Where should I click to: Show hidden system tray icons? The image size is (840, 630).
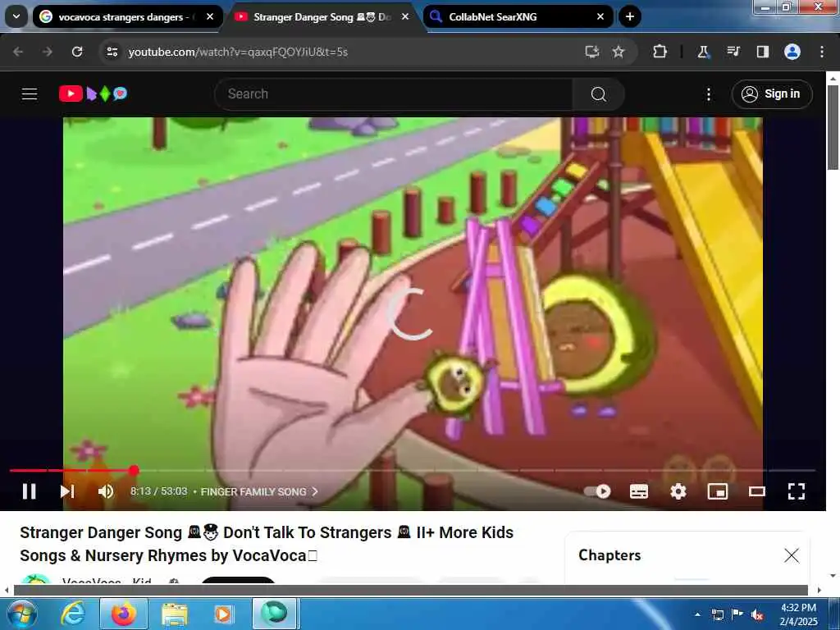point(697,614)
